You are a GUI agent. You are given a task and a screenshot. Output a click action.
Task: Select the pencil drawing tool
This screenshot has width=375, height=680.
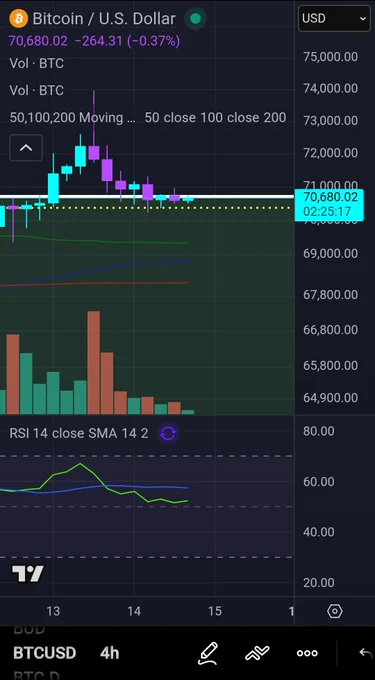tap(208, 653)
